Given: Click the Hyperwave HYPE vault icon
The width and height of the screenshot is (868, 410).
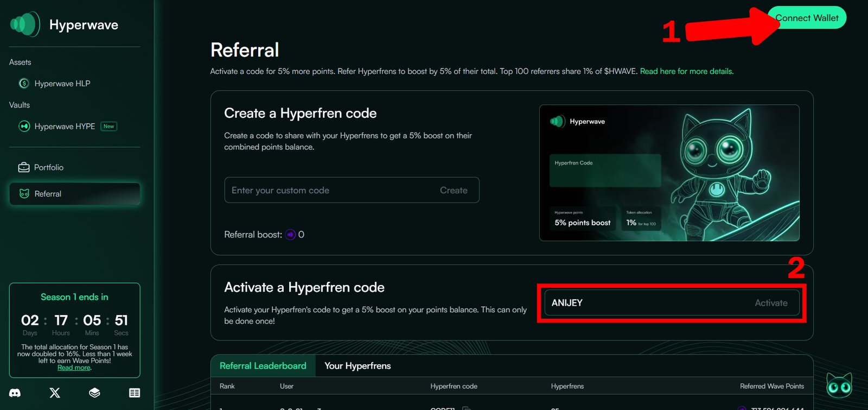Looking at the screenshot, I should tap(24, 127).
